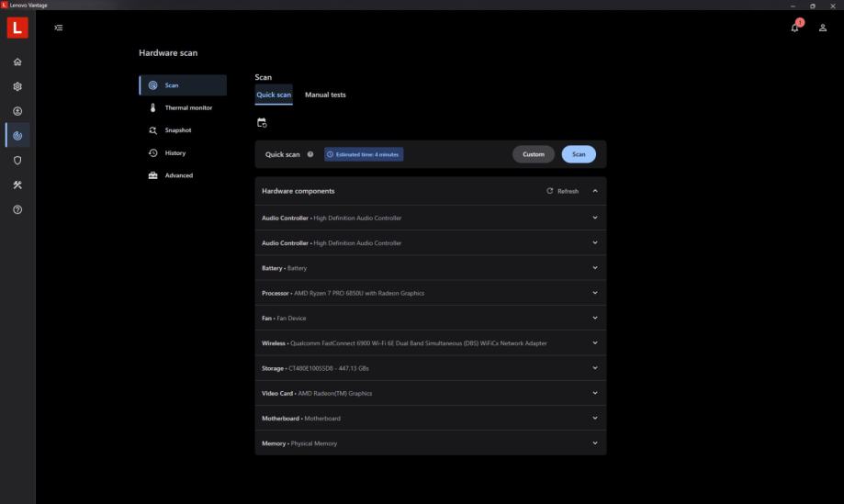Click the Scan radar icon in menu

coord(152,85)
